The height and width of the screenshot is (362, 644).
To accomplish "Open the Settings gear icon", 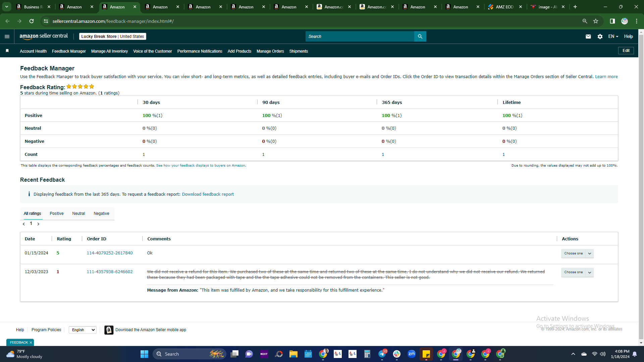I will (x=600, y=37).
